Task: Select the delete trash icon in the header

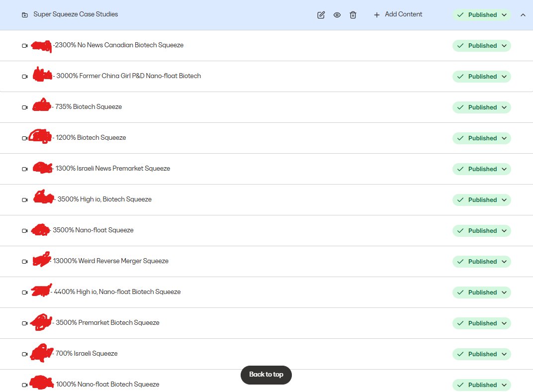Action: 353,15
